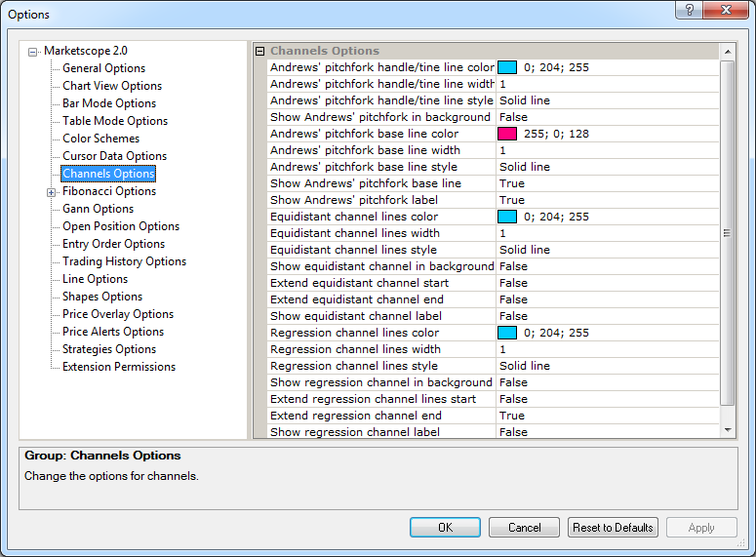Change Regression channel lines style value

(x=608, y=366)
